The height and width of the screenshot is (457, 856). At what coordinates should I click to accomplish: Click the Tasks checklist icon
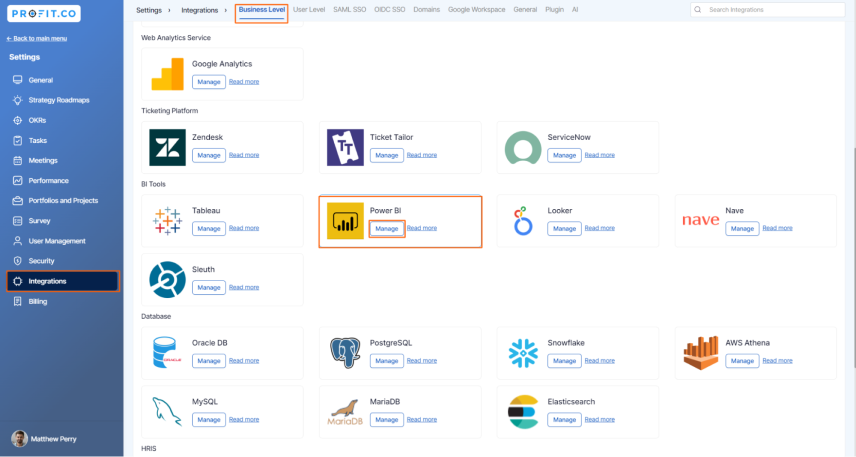pyautogui.click(x=17, y=140)
